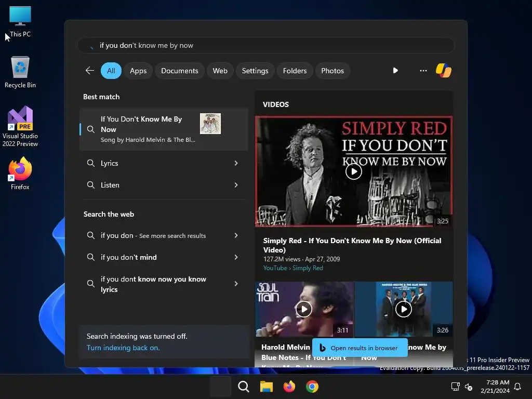Launch Visual Studio 2022 Preview shortcut
The image size is (532, 399).
coord(20,126)
